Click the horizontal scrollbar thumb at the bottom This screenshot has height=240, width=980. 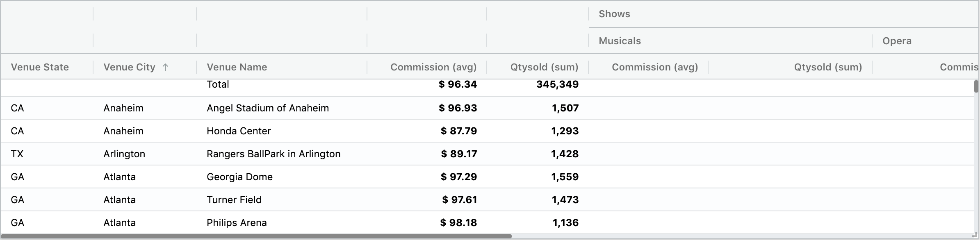pyautogui.click(x=256, y=236)
